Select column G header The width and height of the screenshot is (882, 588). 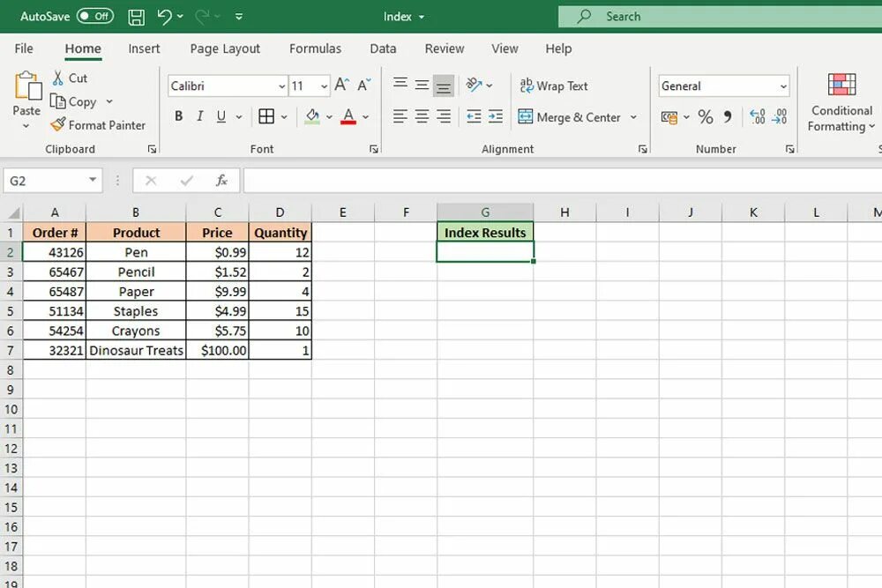pos(485,212)
